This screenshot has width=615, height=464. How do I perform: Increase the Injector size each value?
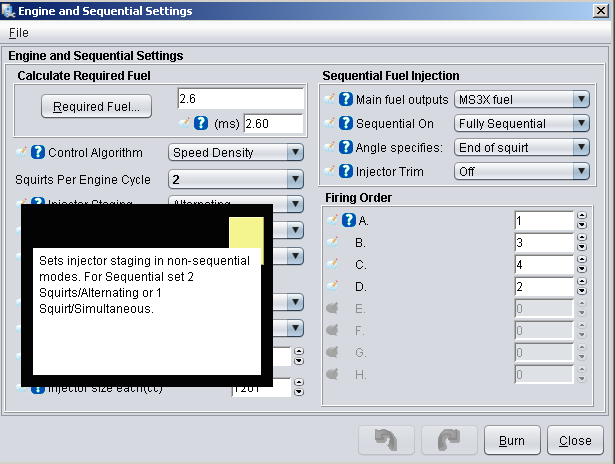pos(299,382)
